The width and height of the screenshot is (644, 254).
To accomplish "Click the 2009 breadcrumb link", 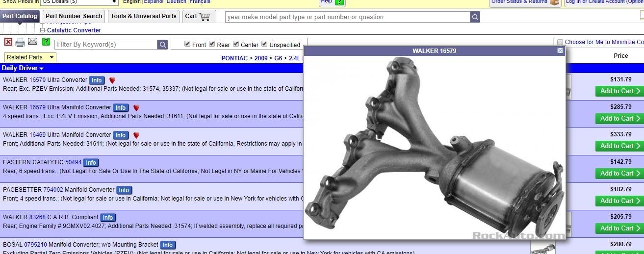I will click(261, 58).
